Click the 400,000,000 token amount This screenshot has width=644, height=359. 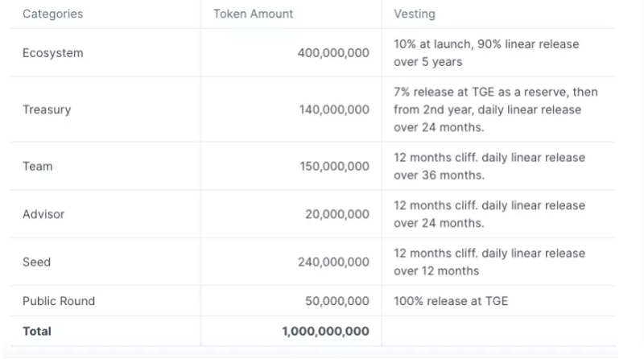coord(333,53)
